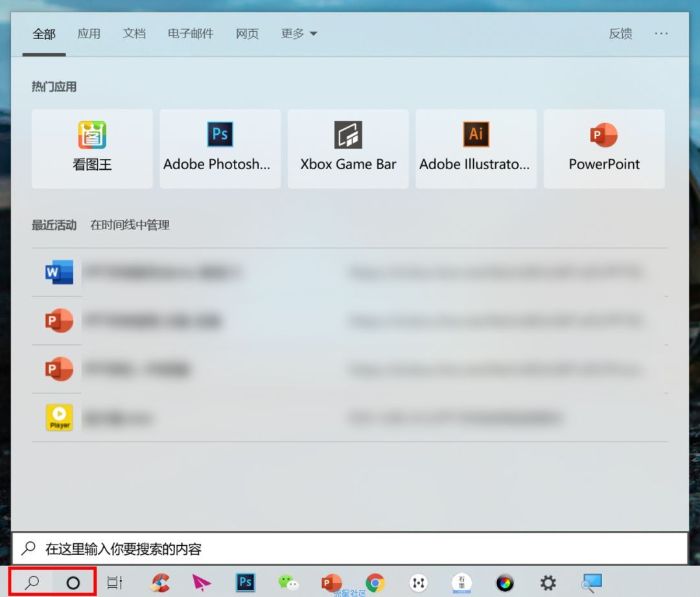Open the pink paper plane app
Screen dimensions: 700x597
tap(202, 583)
